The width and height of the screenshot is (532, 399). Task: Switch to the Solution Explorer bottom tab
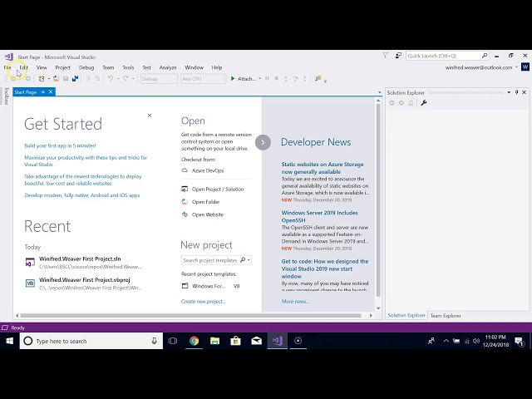coord(406,315)
